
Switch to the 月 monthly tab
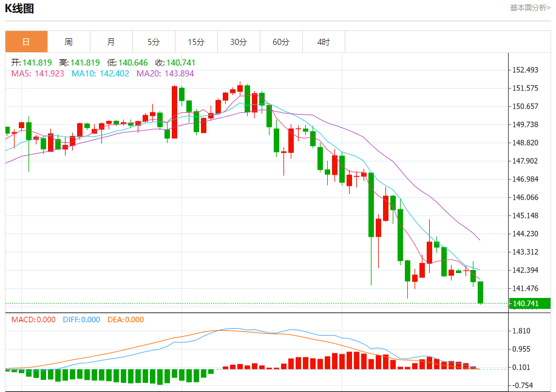tap(111, 42)
